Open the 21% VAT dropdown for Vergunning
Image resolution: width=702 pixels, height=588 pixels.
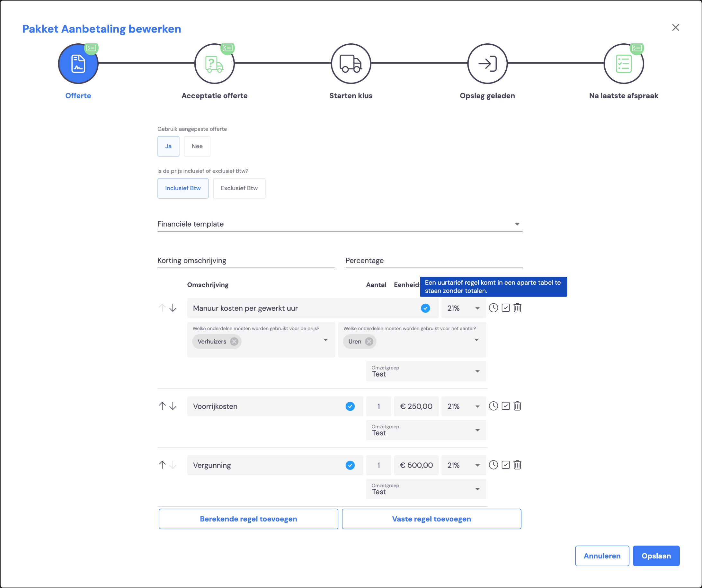click(464, 465)
